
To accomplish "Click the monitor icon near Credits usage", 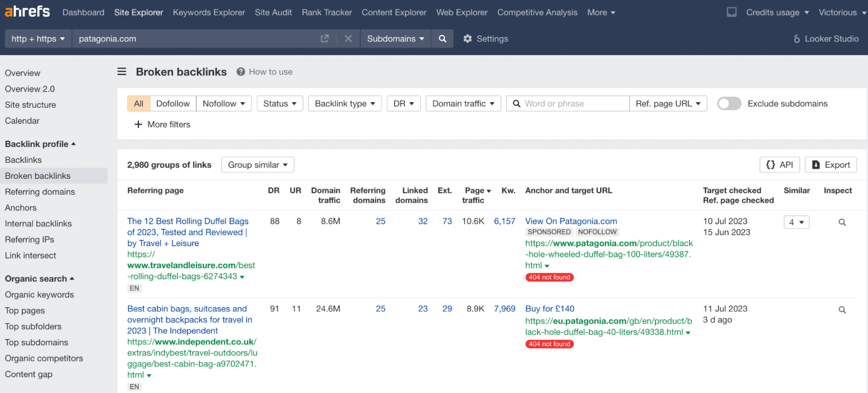I will tap(732, 12).
